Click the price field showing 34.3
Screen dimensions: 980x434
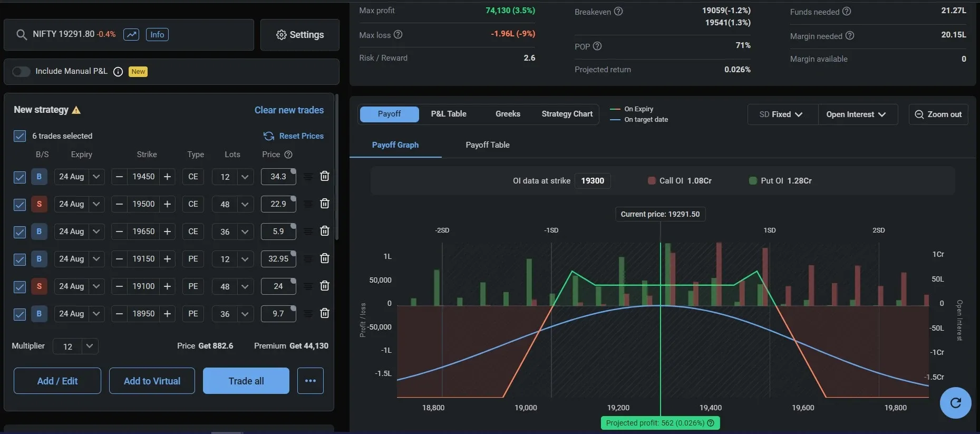coord(278,177)
